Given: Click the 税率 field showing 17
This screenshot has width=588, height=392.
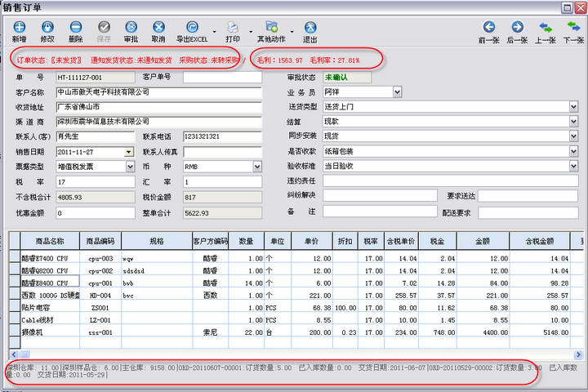Looking at the screenshot, I should pos(96,182).
